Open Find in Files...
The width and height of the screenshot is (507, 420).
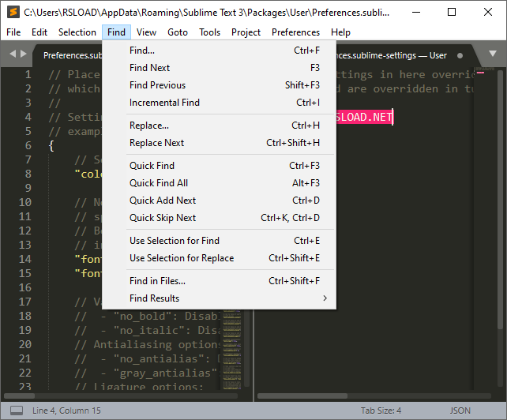[x=220, y=281]
